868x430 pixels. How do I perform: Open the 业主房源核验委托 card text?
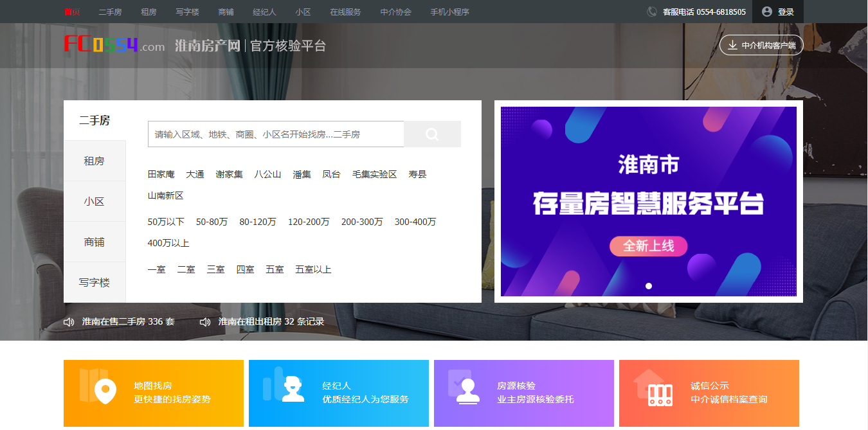pyautogui.click(x=536, y=399)
